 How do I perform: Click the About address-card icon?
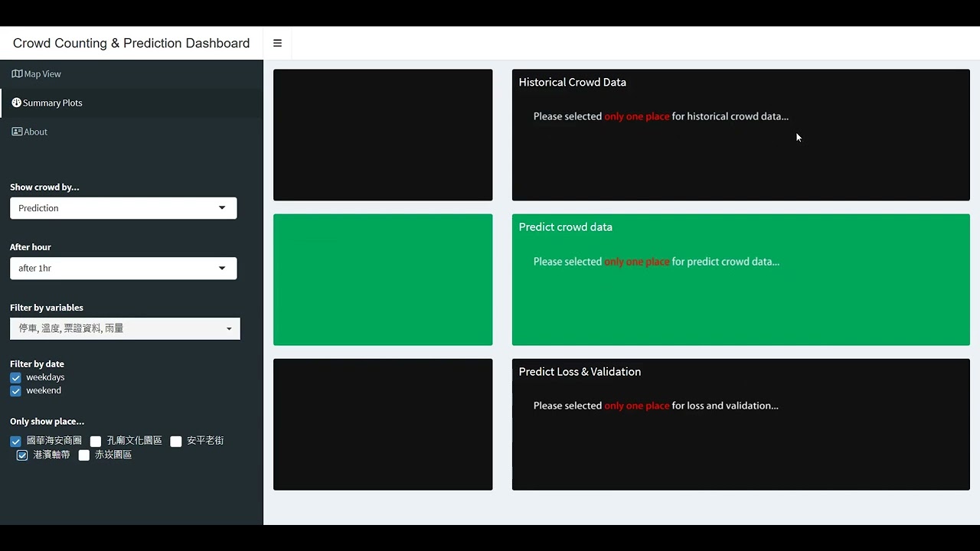(17, 132)
